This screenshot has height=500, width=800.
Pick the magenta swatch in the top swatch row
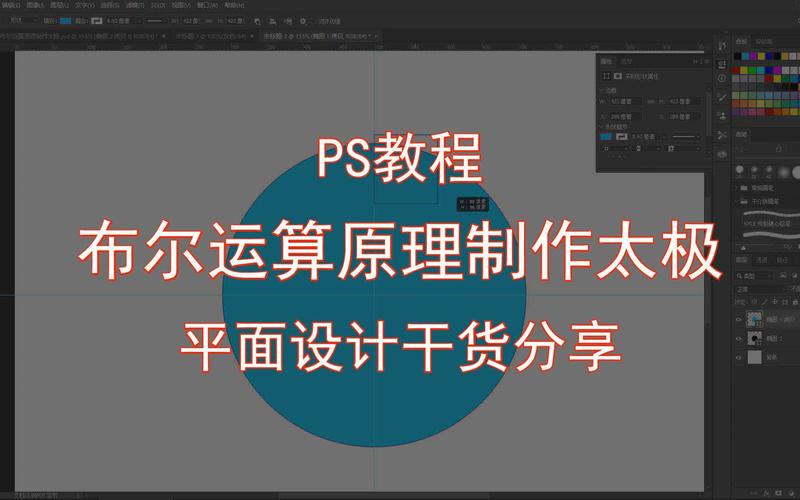pos(753,56)
